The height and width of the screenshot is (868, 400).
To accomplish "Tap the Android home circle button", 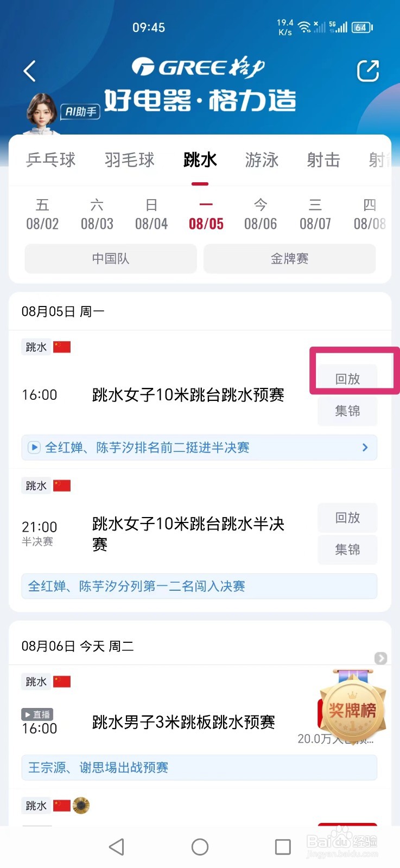I will point(200,847).
